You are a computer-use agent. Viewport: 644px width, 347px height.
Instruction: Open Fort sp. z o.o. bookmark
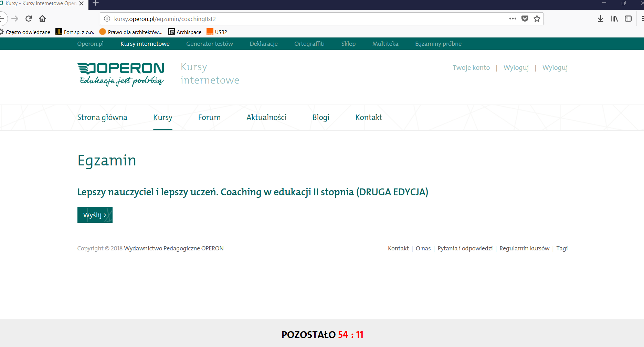pos(75,32)
